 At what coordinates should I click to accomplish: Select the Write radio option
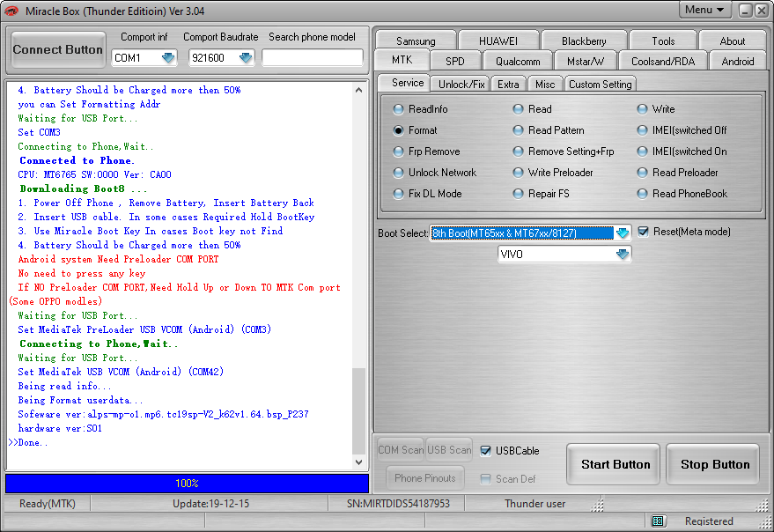click(656, 109)
